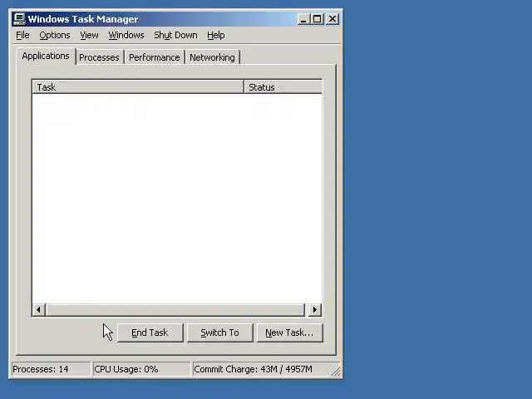Image resolution: width=532 pixels, height=399 pixels.
Task: Sort by the Status column header
Action: click(283, 87)
